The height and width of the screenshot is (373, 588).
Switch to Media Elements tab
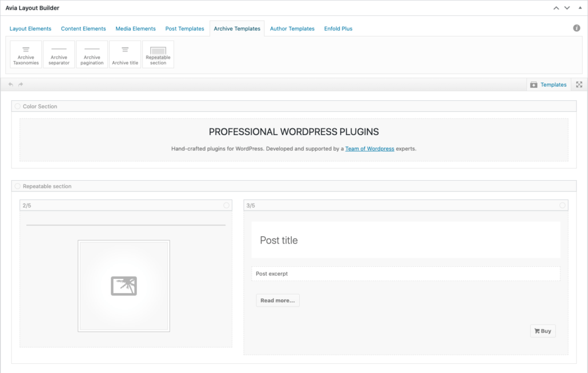click(x=135, y=29)
